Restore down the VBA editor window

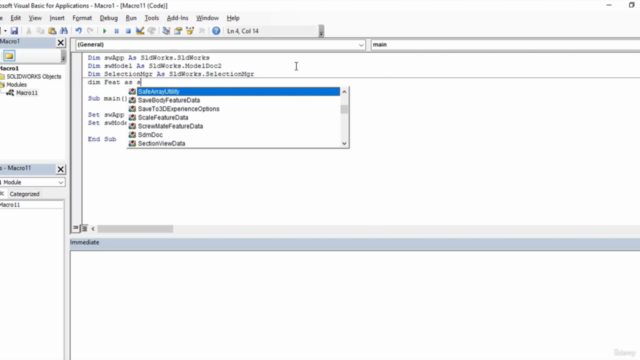pyautogui.click(x=631, y=5)
